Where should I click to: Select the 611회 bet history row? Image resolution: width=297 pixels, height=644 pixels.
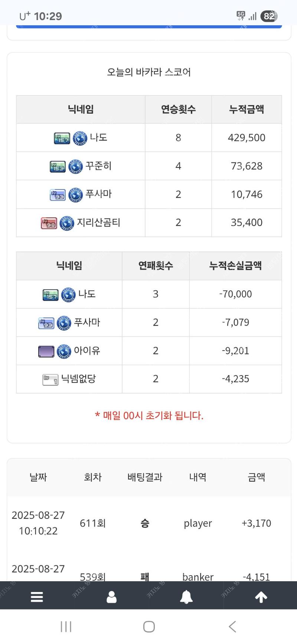tap(149, 523)
